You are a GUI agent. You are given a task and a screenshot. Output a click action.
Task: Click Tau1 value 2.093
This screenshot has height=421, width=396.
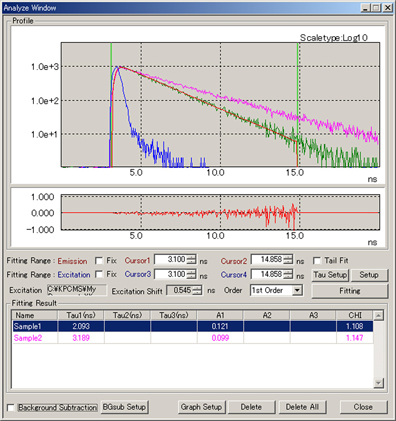pos(81,326)
